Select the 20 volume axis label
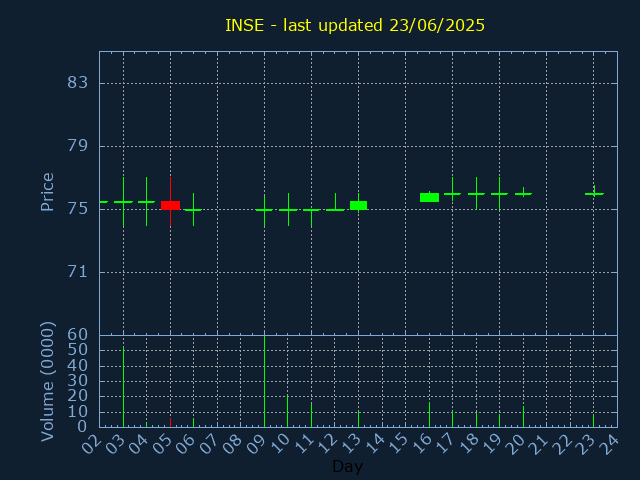Viewport: 640px width, 480px height. (78, 396)
